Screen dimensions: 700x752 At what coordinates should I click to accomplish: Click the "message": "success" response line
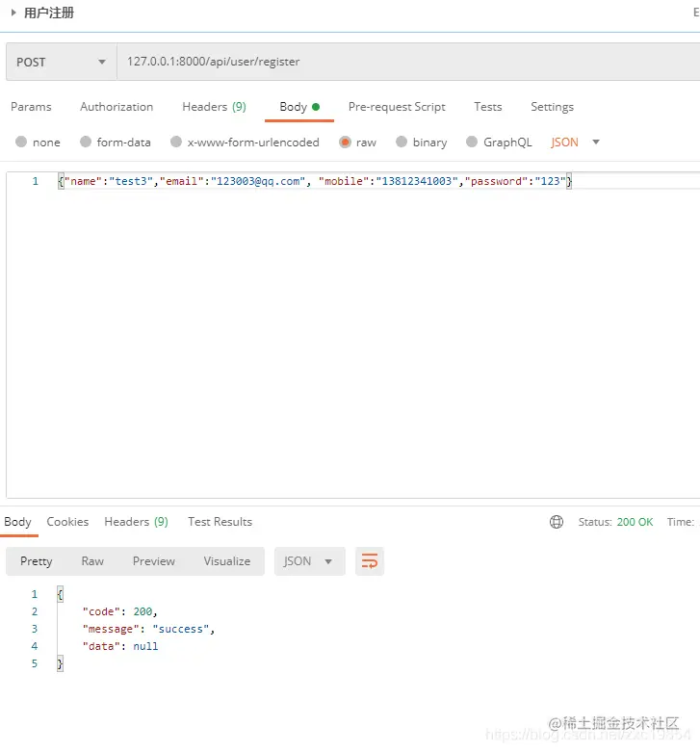[148, 629]
